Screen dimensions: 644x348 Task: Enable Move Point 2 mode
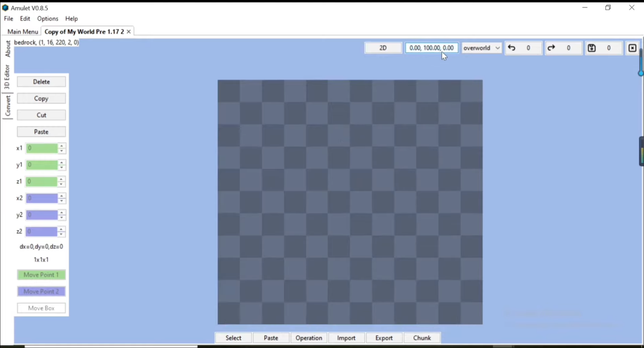(x=41, y=291)
